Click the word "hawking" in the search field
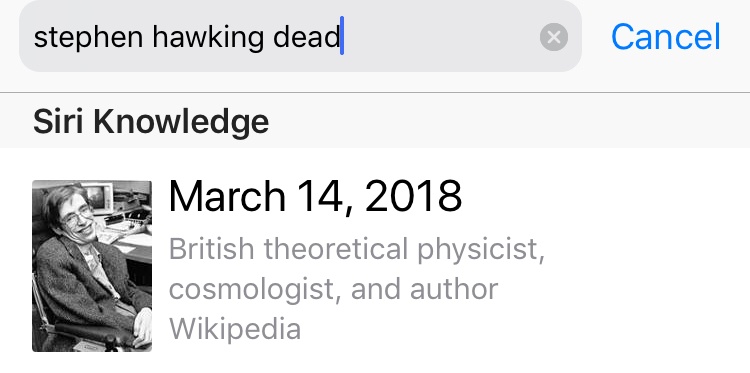Image resolution: width=750 pixels, height=373 pixels. (208, 38)
